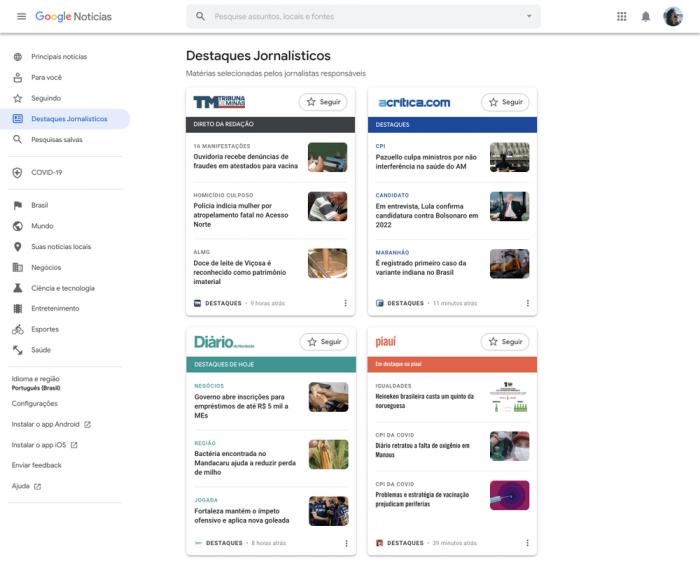Open more options on Diário card
Screen dimensions: 700x568
pyautogui.click(x=346, y=543)
